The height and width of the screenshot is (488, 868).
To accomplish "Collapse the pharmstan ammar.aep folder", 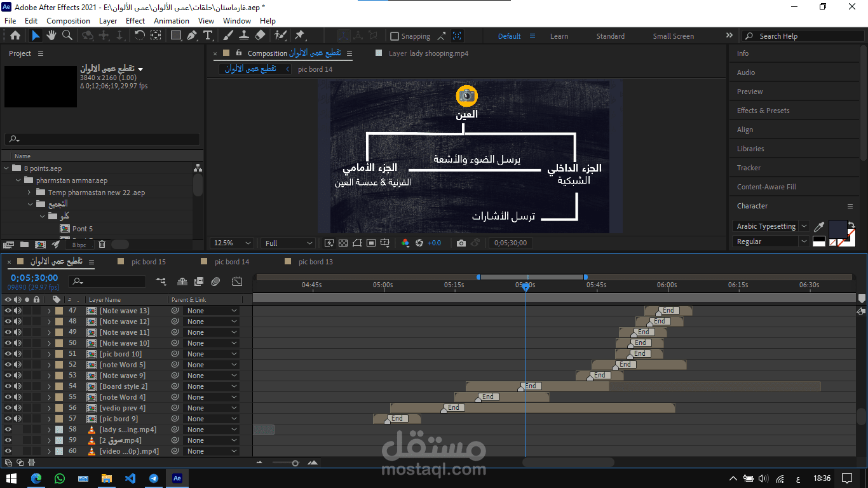I will click(x=18, y=180).
